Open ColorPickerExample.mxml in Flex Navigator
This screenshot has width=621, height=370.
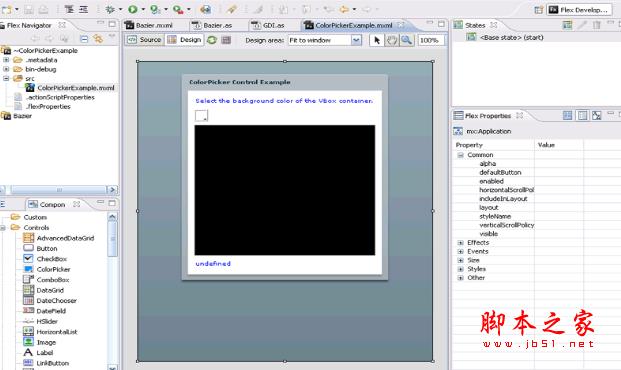coord(71,88)
